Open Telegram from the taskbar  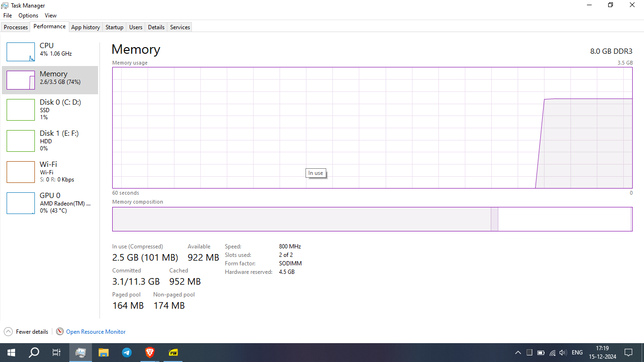[x=126, y=352]
